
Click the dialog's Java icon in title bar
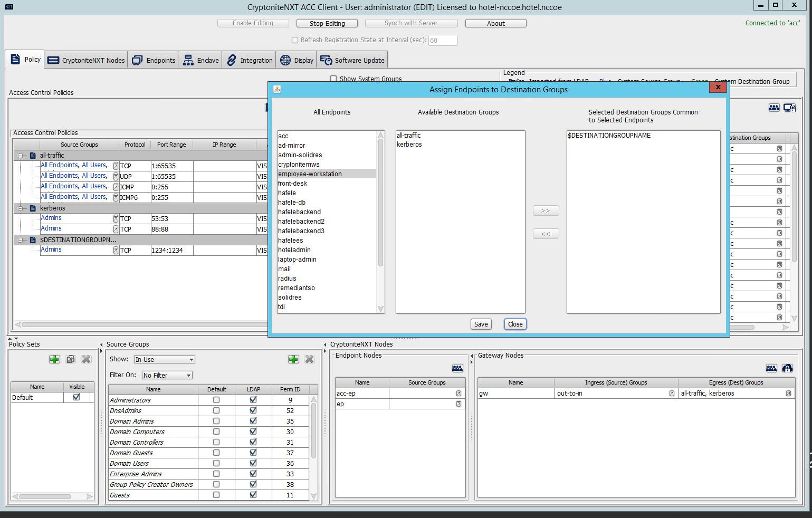click(277, 90)
